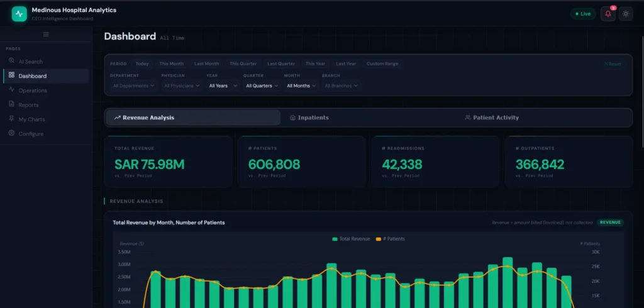Screen dimensions: 644x308
Task: Click the Configure gear icon
Action: click(x=11, y=133)
